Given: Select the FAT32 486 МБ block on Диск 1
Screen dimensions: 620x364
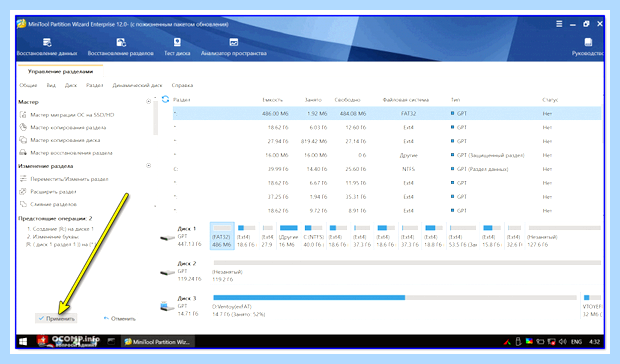Looking at the screenshot, I should tap(222, 236).
